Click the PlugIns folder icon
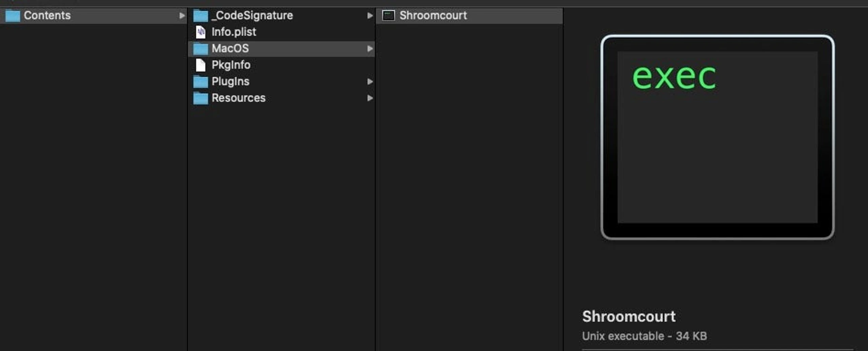868x351 pixels. (200, 81)
